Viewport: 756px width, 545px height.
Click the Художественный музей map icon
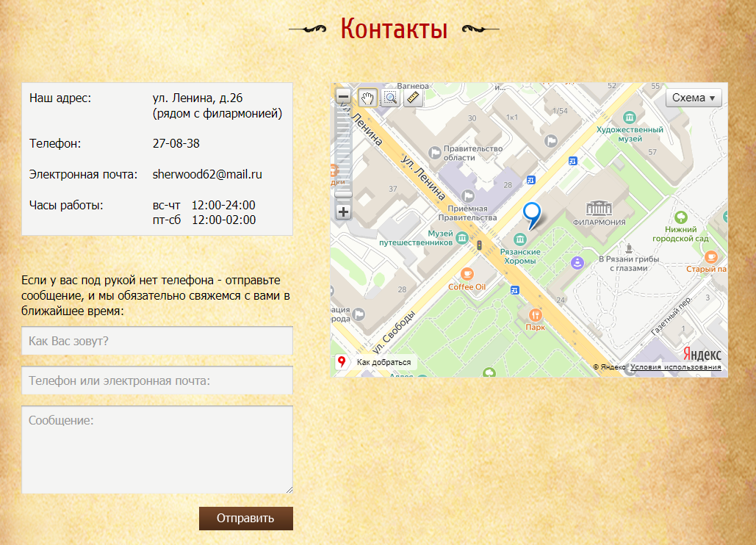(630, 118)
